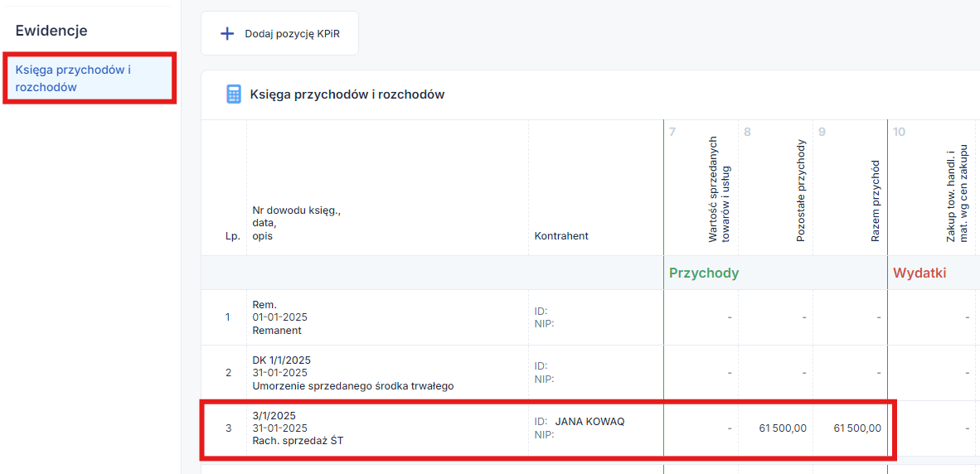Click 61 500,00 in Pozostałe przychody column
This screenshot has height=474, width=980.
[x=783, y=428]
